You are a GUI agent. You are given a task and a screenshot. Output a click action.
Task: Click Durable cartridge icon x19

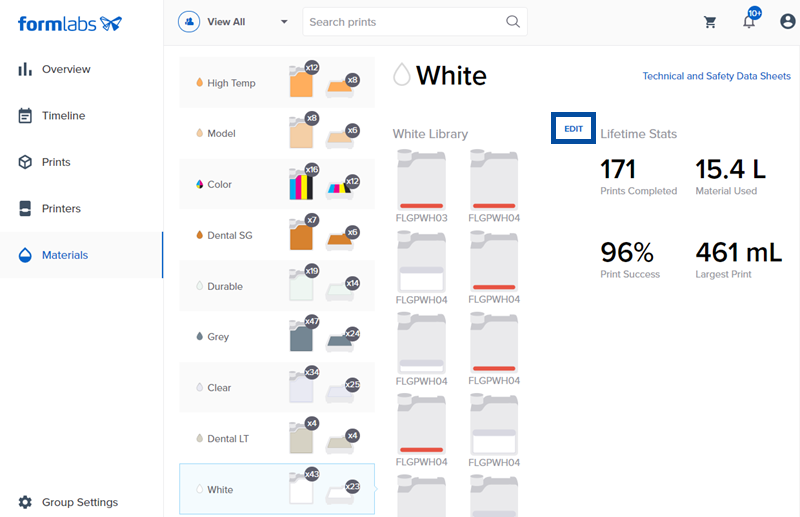click(301, 285)
